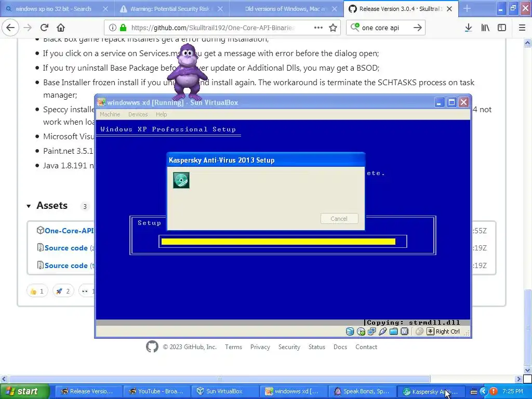Focus the one core api search box

(385, 28)
